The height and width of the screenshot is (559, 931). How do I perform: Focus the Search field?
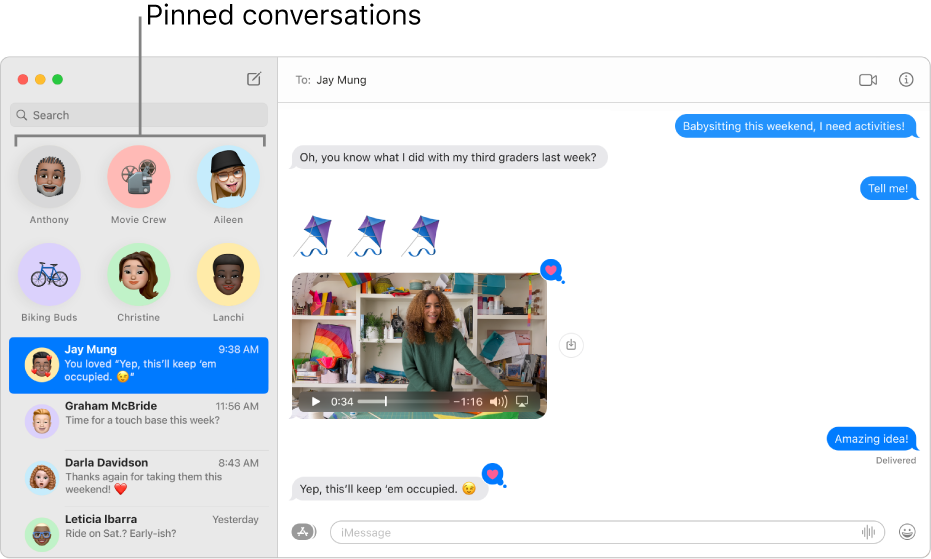tap(138, 115)
